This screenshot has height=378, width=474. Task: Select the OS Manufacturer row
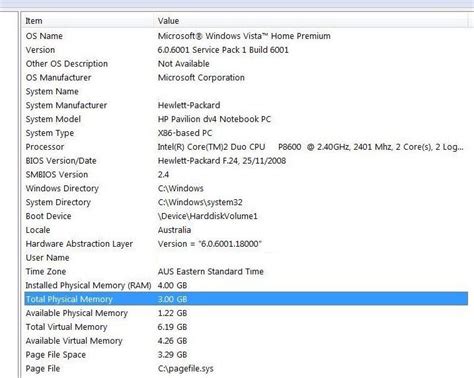click(246, 78)
